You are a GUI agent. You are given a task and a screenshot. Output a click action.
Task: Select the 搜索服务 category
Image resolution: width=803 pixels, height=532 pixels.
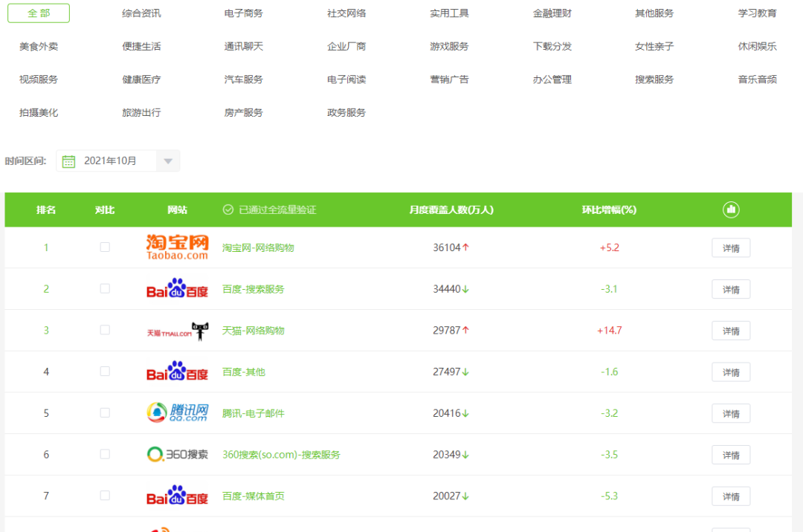[654, 80]
